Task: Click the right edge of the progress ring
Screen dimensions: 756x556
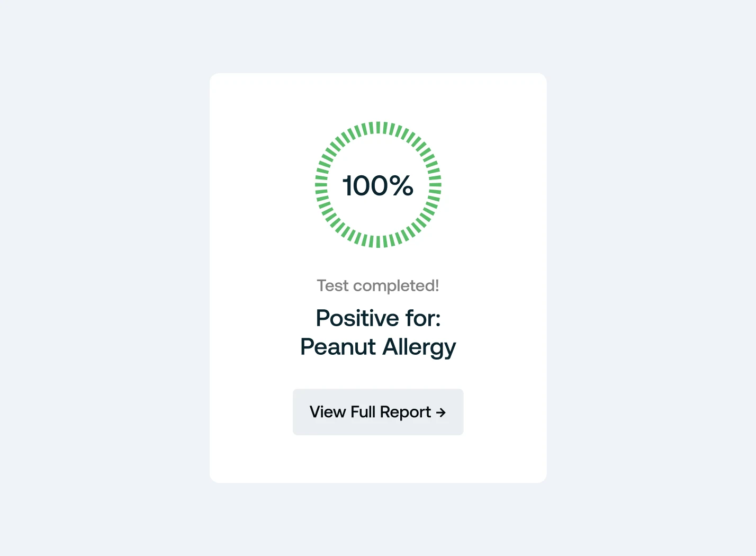Action: (435, 185)
